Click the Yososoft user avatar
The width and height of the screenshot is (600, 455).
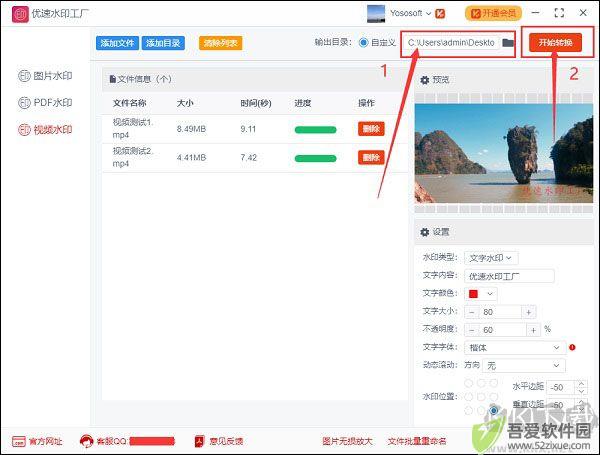pyautogui.click(x=376, y=13)
